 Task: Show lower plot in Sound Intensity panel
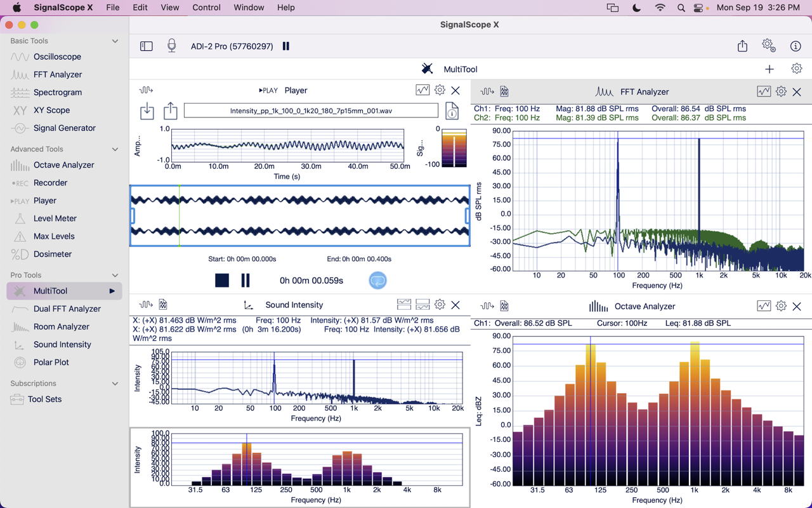pyautogui.click(x=422, y=305)
